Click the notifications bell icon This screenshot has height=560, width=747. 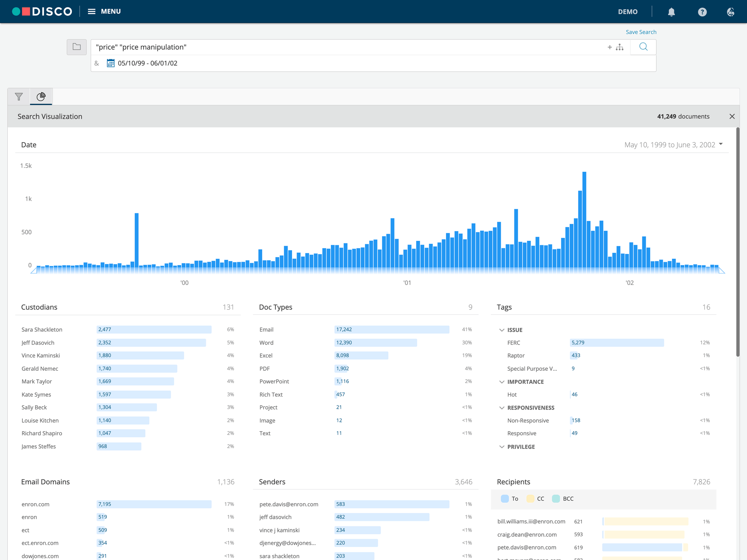pos(671,12)
